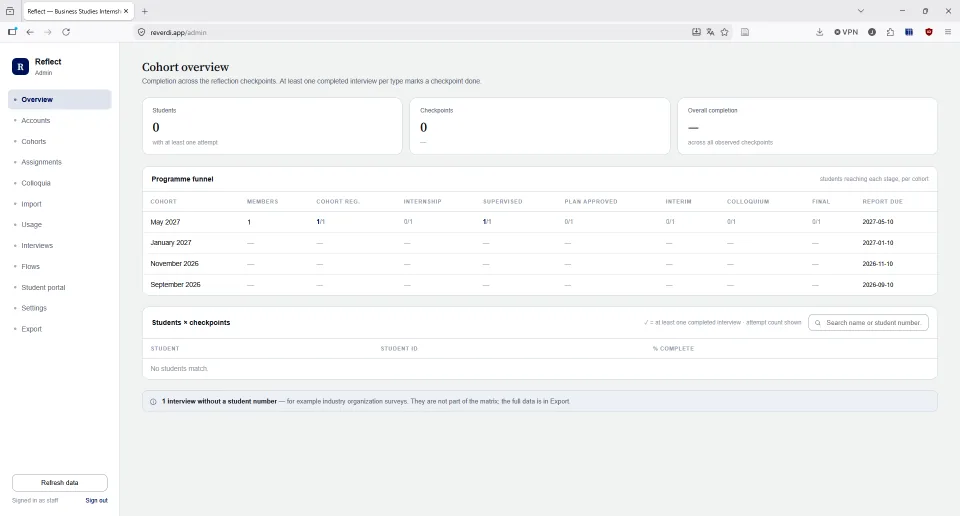Image resolution: width=960 pixels, height=516 pixels.
Task: Open the VPN button
Action: (x=846, y=32)
